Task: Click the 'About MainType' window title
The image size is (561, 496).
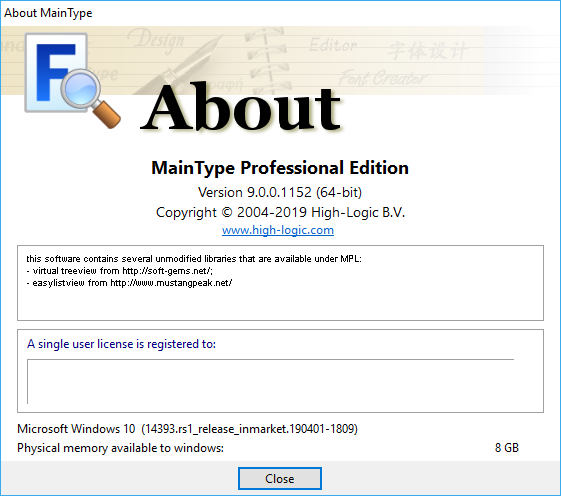Action: tap(48, 13)
